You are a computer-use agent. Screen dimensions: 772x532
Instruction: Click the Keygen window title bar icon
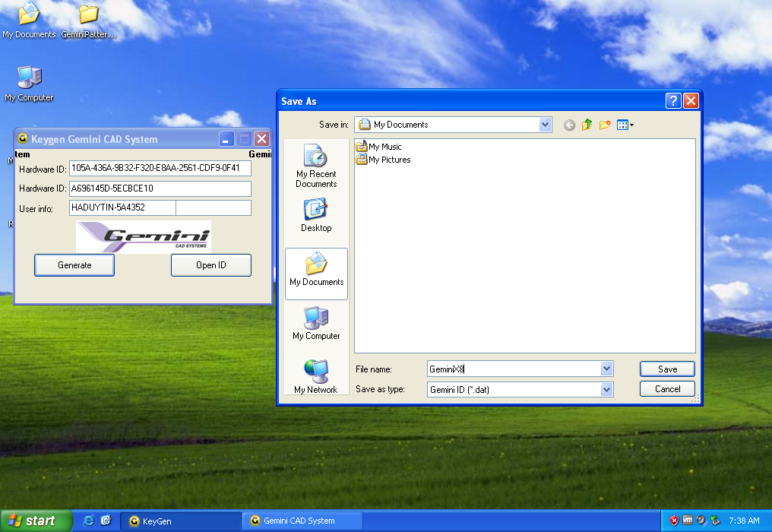pos(22,138)
